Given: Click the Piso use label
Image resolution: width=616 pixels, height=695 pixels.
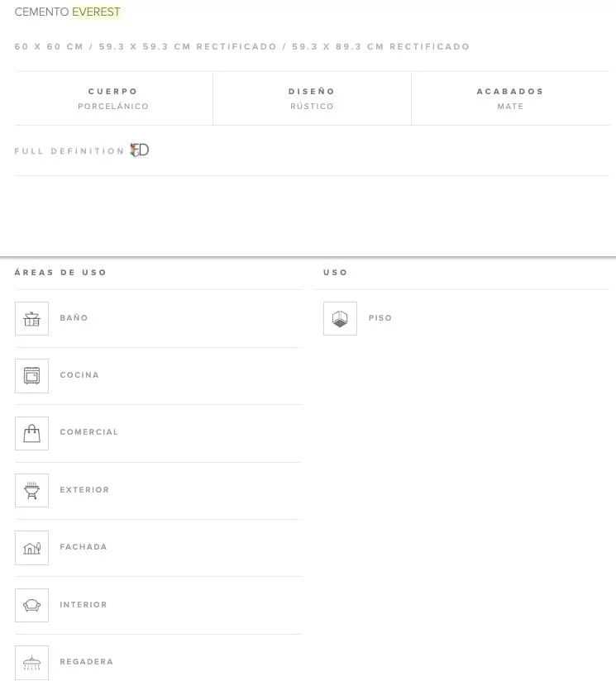Looking at the screenshot, I should pyautogui.click(x=380, y=318).
